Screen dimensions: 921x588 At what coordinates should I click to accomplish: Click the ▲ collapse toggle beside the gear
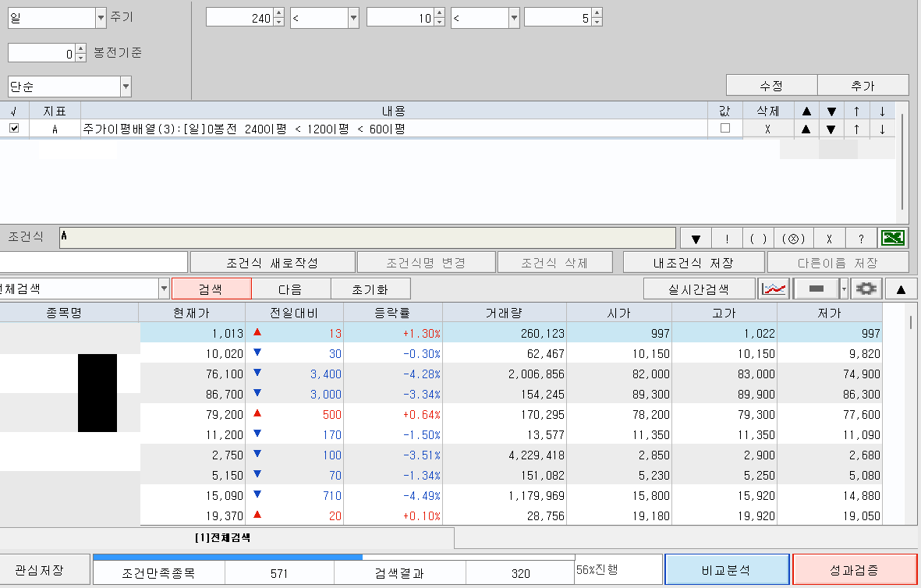902,288
